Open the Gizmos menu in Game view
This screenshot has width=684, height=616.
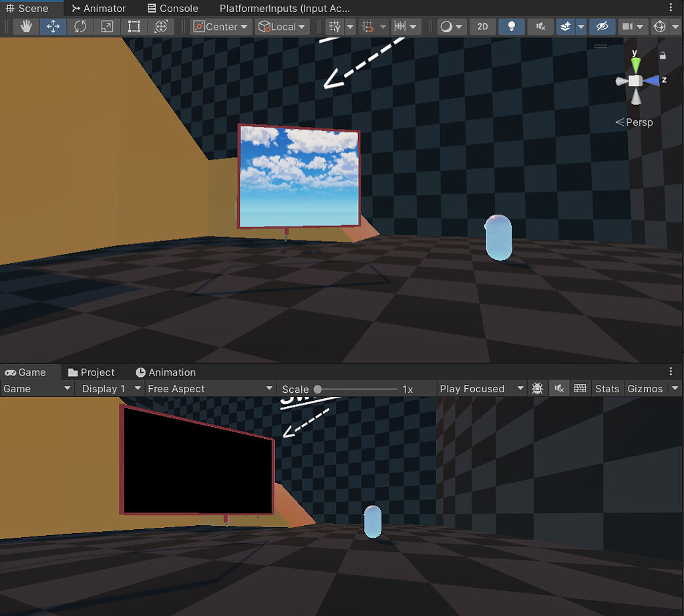tap(643, 388)
